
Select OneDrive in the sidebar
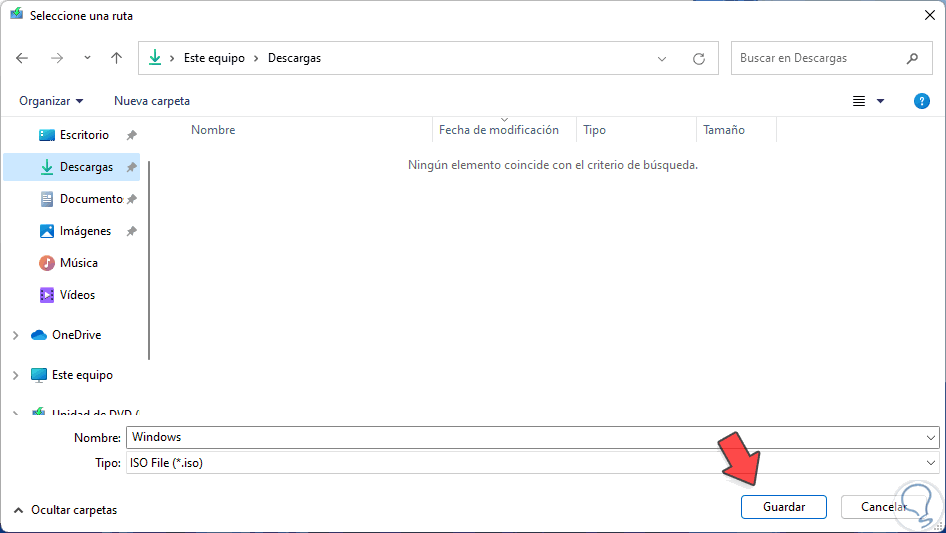point(66,334)
